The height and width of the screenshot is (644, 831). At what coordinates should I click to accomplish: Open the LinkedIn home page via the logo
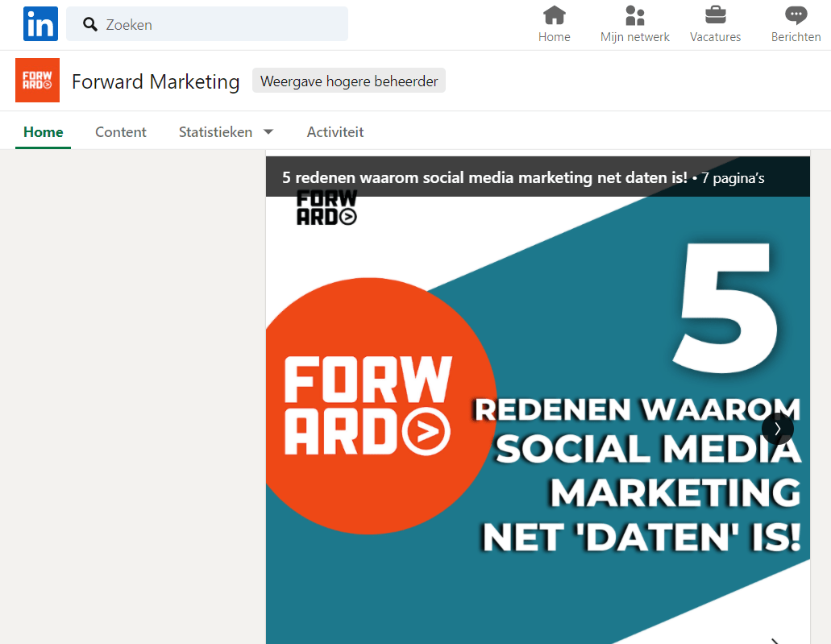pos(40,23)
